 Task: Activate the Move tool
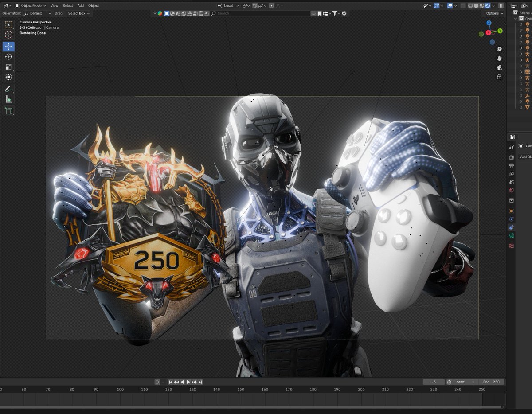click(8, 47)
